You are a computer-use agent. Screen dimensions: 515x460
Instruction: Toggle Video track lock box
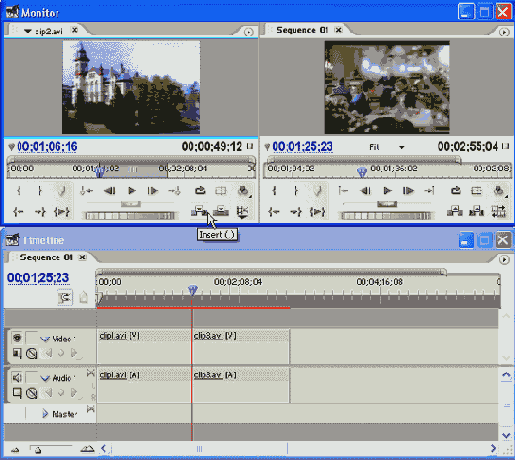pyautogui.click(x=32, y=337)
